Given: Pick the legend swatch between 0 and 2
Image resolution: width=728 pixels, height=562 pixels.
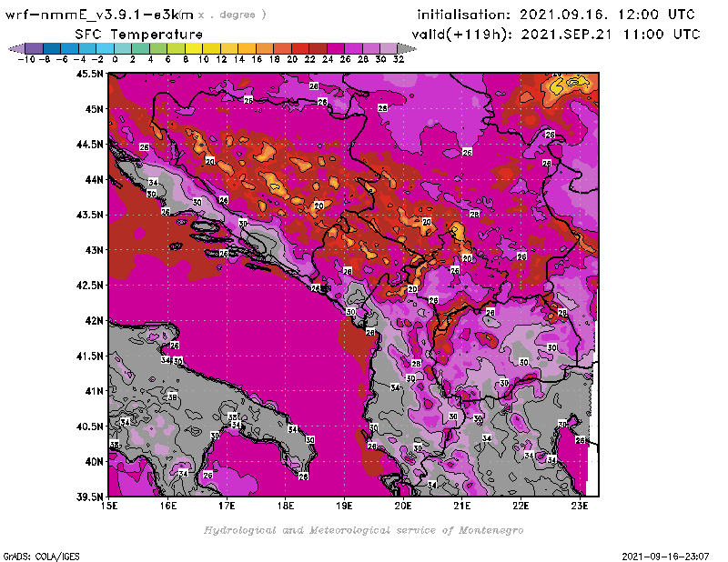Looking at the screenshot, I should pyautogui.click(x=123, y=48).
